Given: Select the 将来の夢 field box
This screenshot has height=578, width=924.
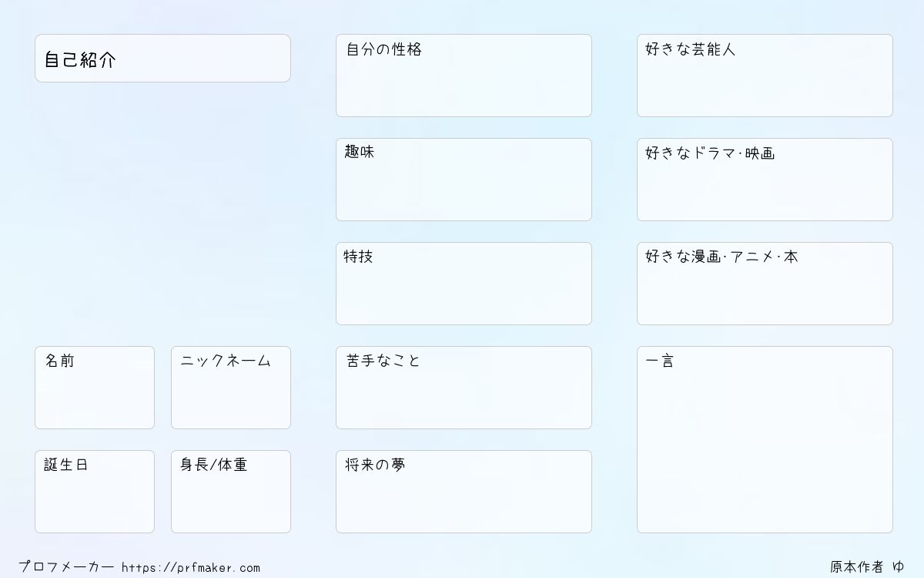Looking at the screenshot, I should pos(464,492).
